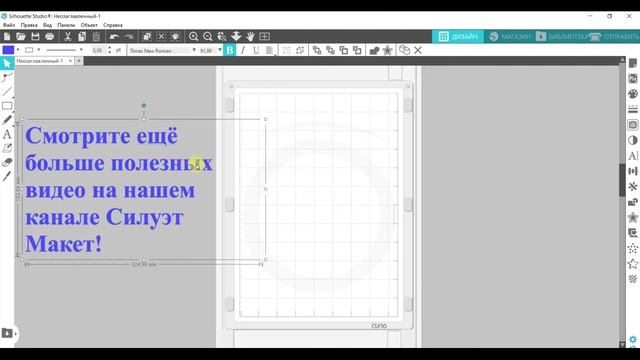Switch to the БИБЛИОТЕКА tab

[x=561, y=37]
